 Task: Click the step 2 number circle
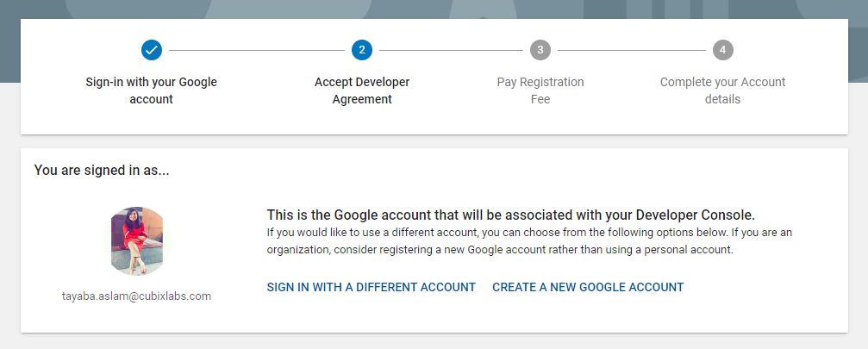coord(362,50)
